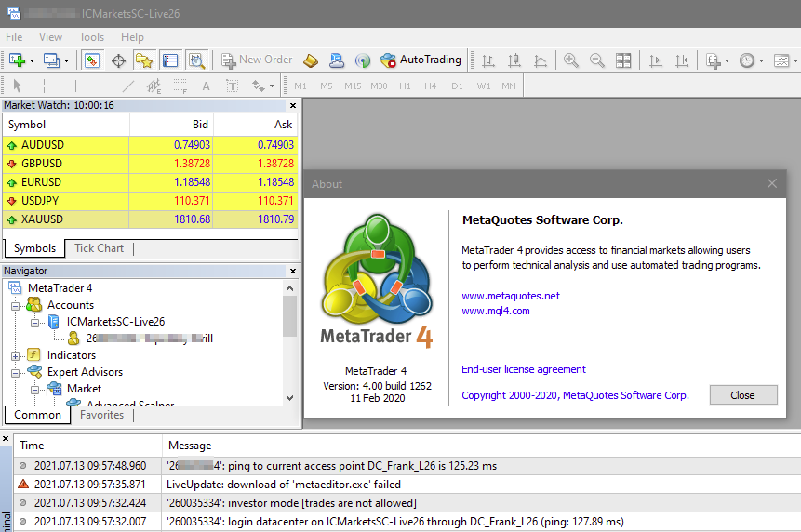
Task: Click the Navigator scrollbar down arrow
Action: point(289,398)
